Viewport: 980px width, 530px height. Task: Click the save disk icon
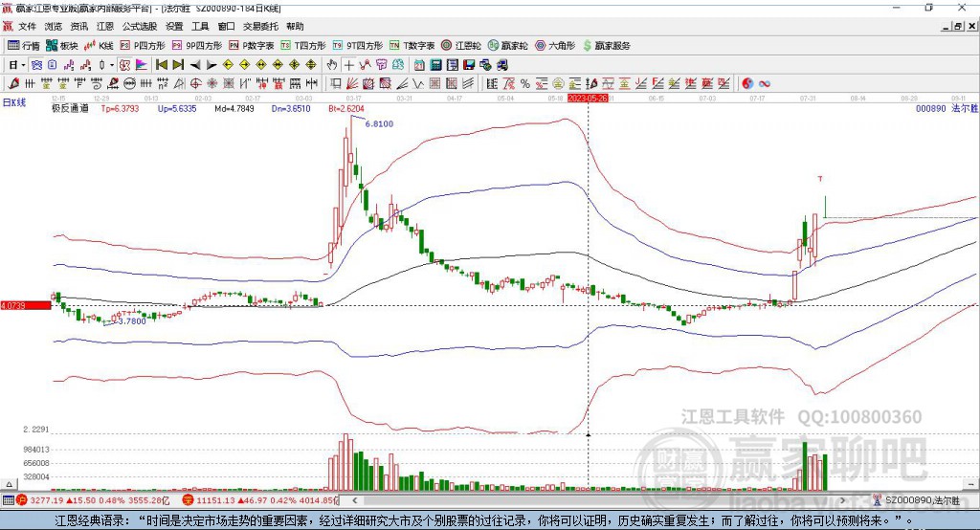click(x=469, y=65)
